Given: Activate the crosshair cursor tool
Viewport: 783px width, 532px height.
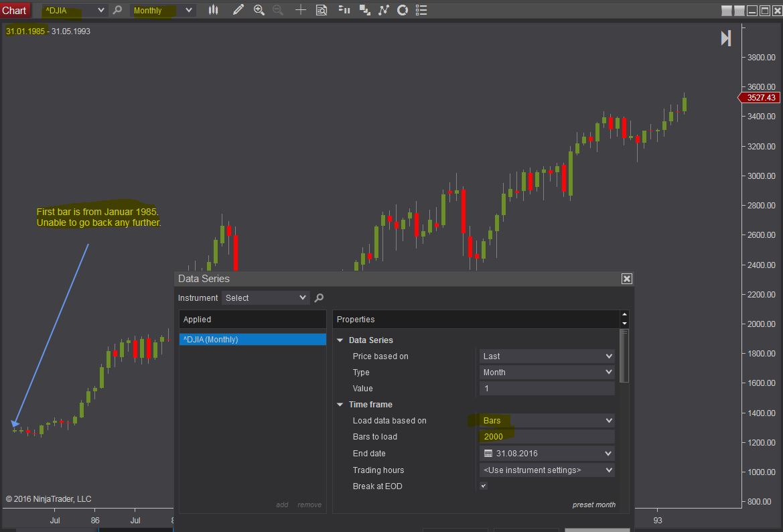Looking at the screenshot, I should tap(300, 10).
